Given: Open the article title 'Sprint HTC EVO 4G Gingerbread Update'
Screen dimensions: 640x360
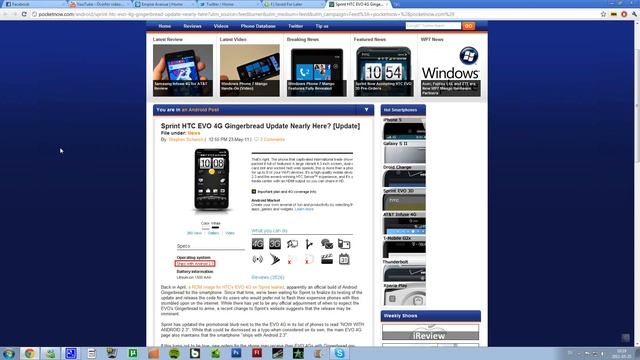Looking at the screenshot, I should 260,126.
